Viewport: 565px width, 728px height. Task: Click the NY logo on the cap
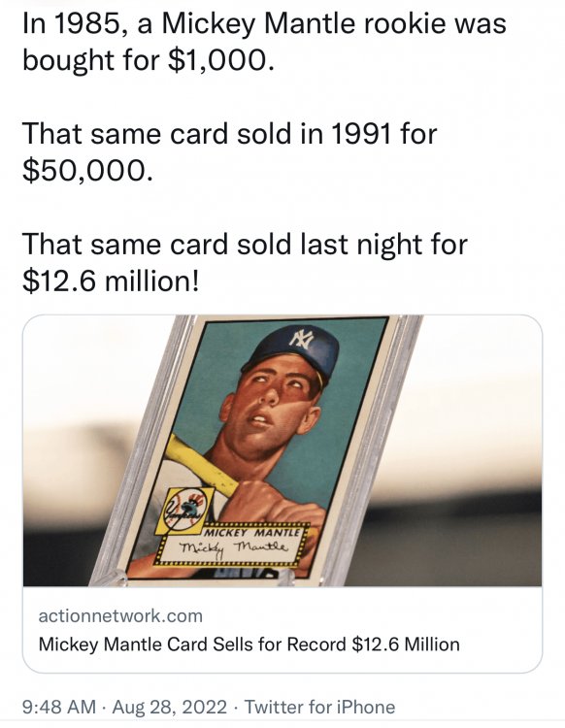click(302, 337)
